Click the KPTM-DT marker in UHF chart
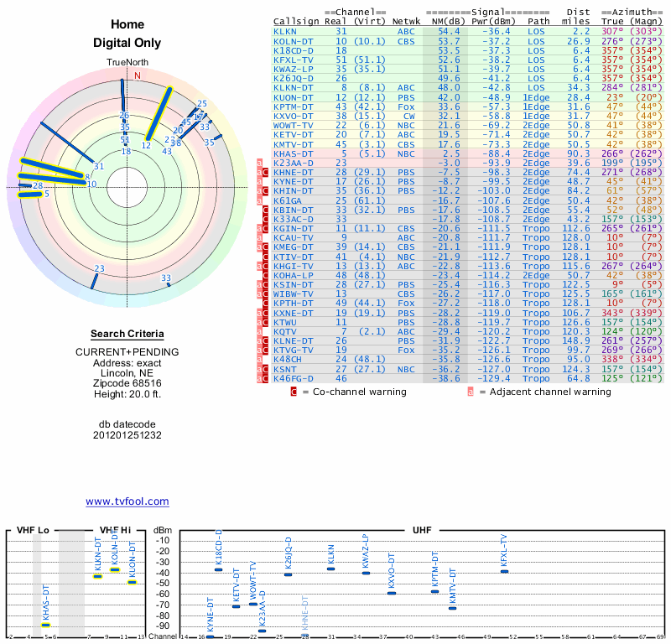 [434, 591]
